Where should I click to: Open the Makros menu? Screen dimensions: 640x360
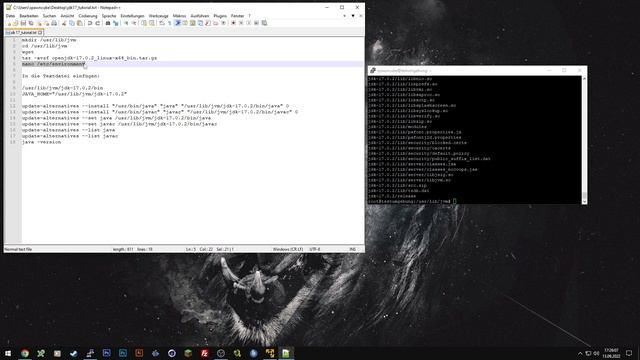(x=179, y=16)
